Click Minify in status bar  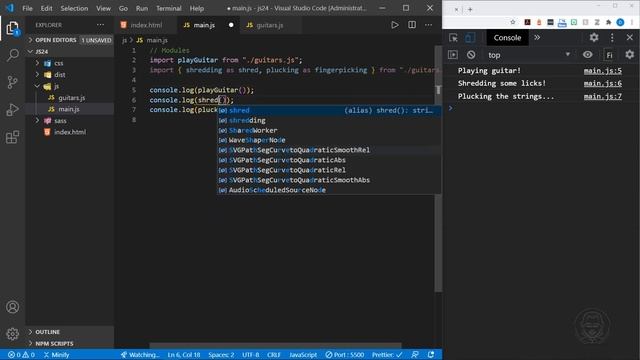[56, 355]
